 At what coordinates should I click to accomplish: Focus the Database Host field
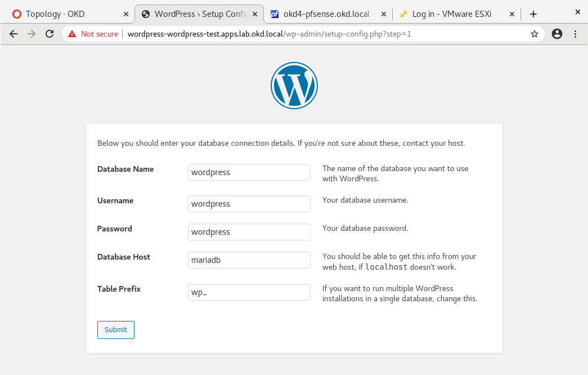(249, 260)
